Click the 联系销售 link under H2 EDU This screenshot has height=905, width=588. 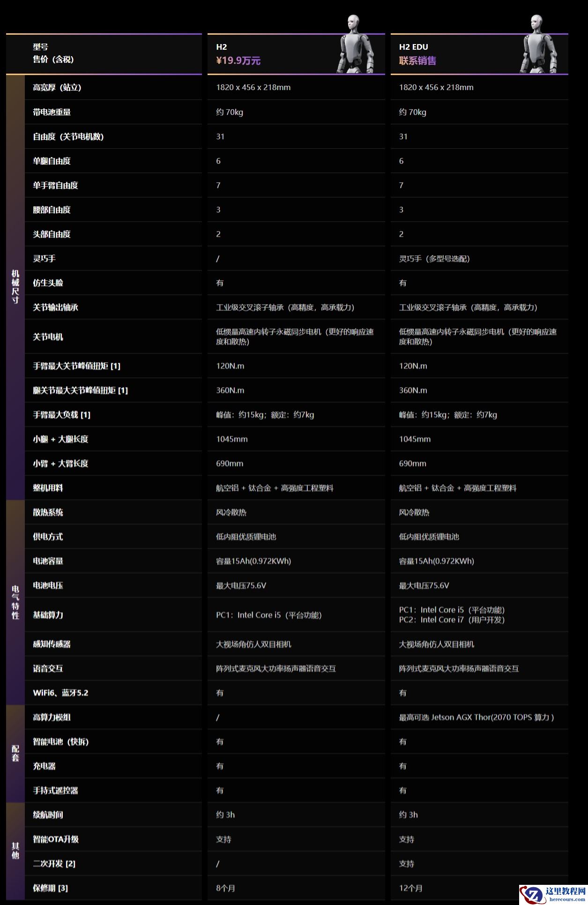tap(417, 60)
